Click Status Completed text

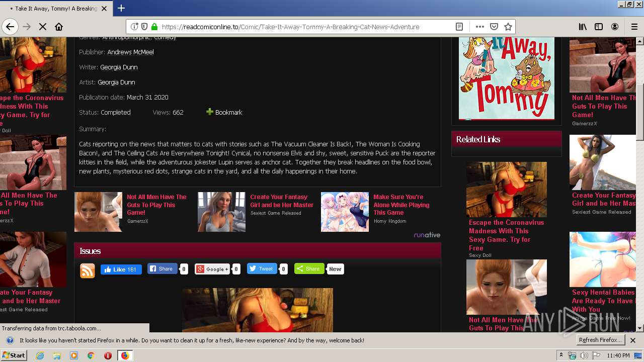[105, 112]
